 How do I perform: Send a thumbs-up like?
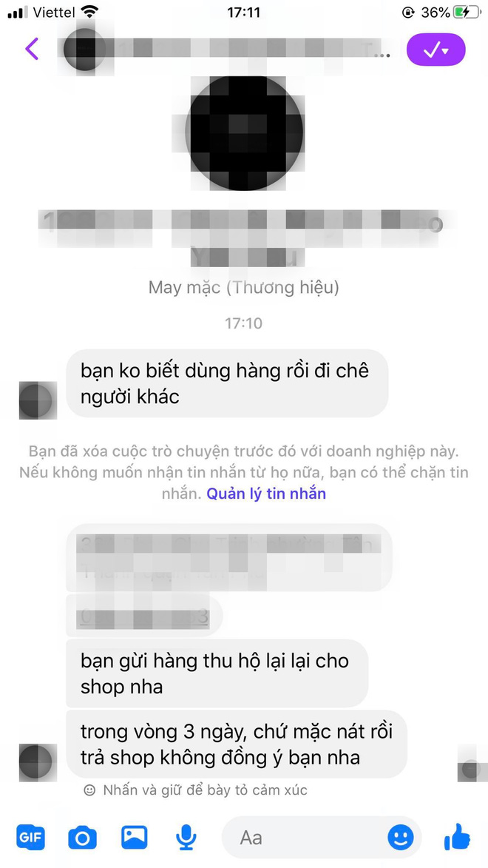pos(457,837)
